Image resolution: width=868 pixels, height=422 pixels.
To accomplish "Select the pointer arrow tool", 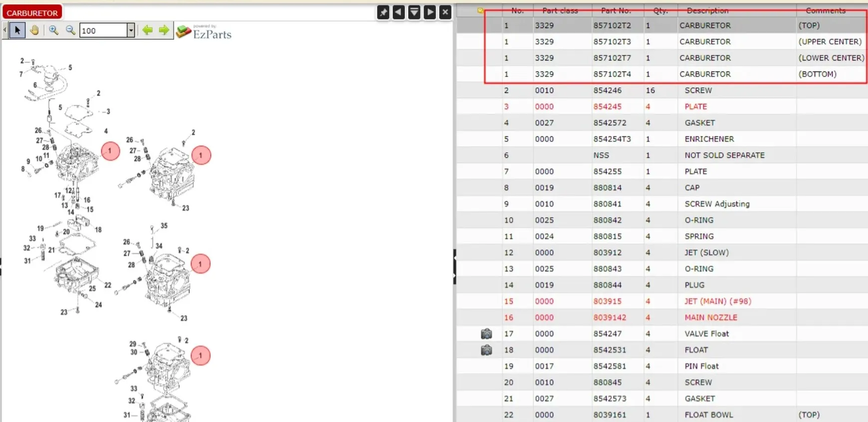I will tap(17, 30).
